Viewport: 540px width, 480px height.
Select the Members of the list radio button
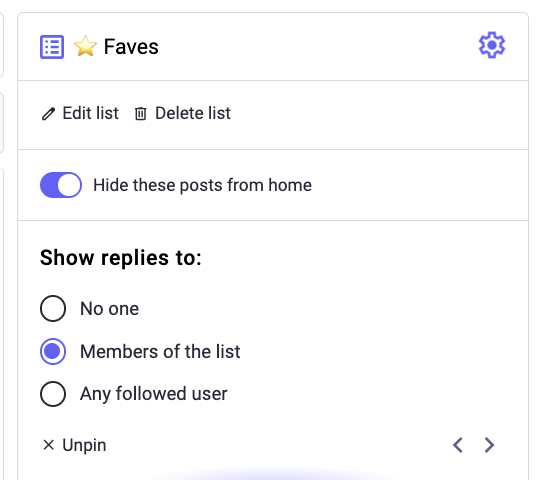click(x=53, y=351)
